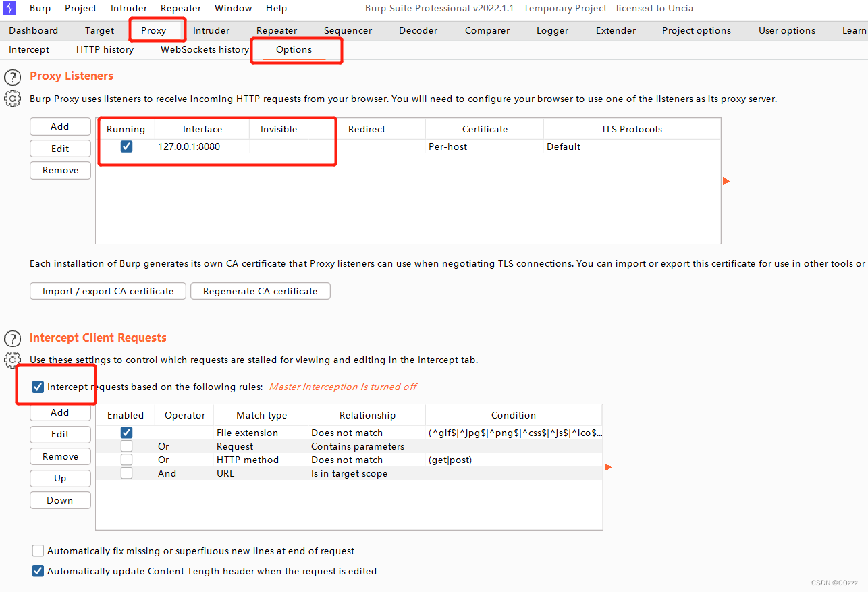Click the Interface column header
Image resolution: width=868 pixels, height=592 pixels.
pos(202,129)
